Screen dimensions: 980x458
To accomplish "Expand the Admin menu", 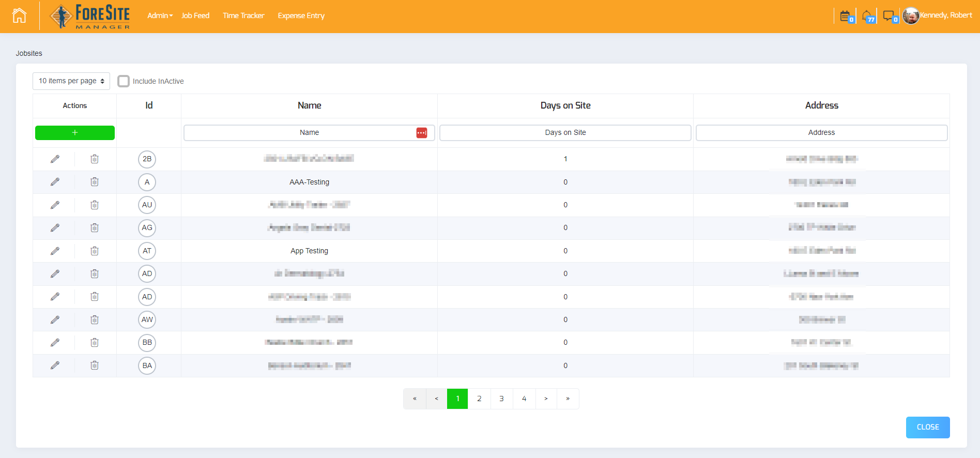I will [160, 16].
